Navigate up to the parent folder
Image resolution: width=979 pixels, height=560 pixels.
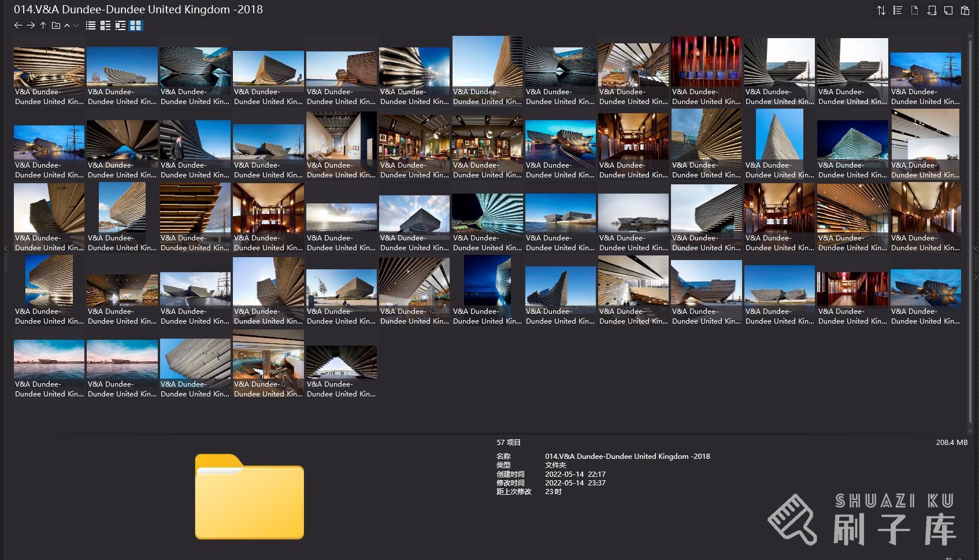coord(43,25)
